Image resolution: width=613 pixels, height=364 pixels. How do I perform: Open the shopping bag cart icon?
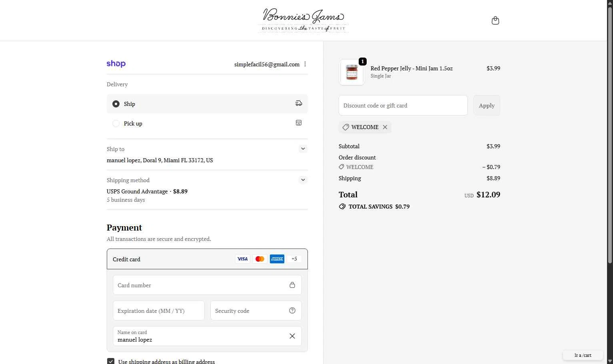[495, 20]
